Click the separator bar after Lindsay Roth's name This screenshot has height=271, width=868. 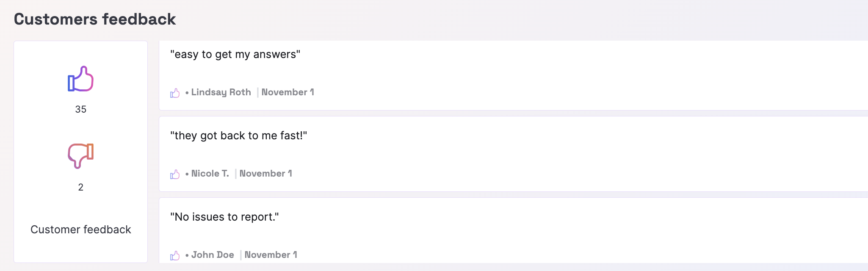coord(257,92)
